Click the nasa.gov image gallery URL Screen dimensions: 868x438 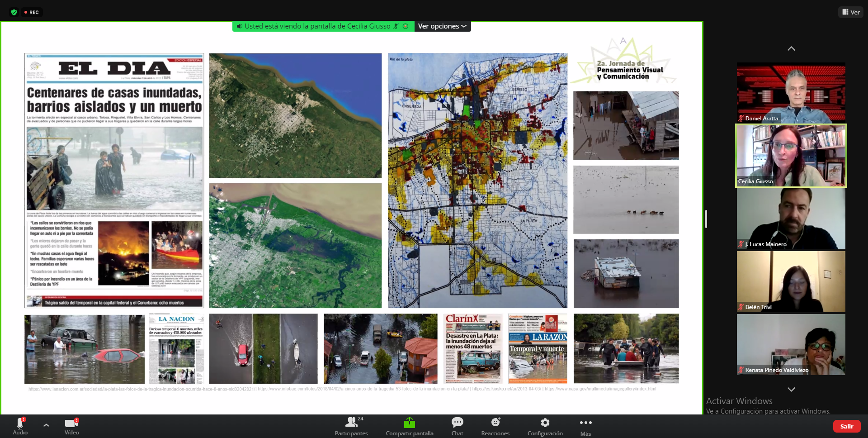[600, 389]
